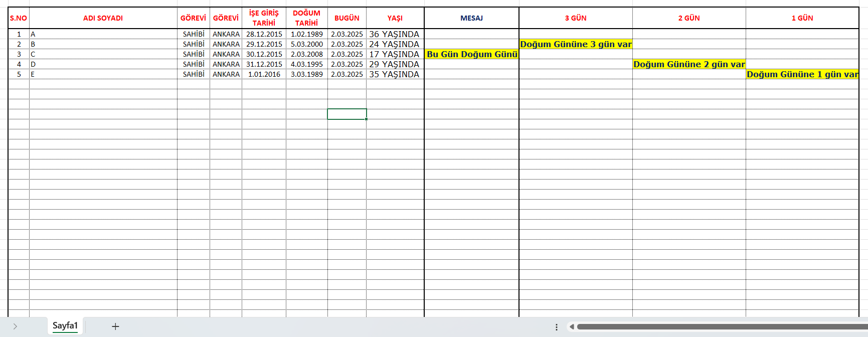The width and height of the screenshot is (868, 337).
Task: Click the add new sheet plus icon
Action: (115, 326)
